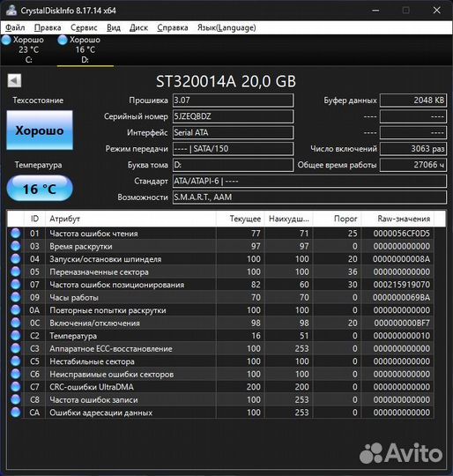
Task: Click the power-on count field 3063 раз
Action: tap(413, 149)
